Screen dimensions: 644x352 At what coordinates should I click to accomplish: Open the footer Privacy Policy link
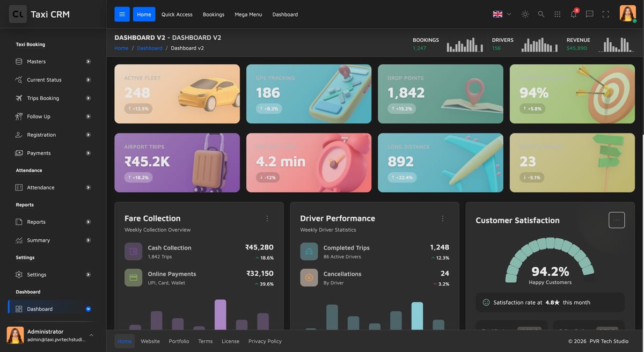pos(265,341)
